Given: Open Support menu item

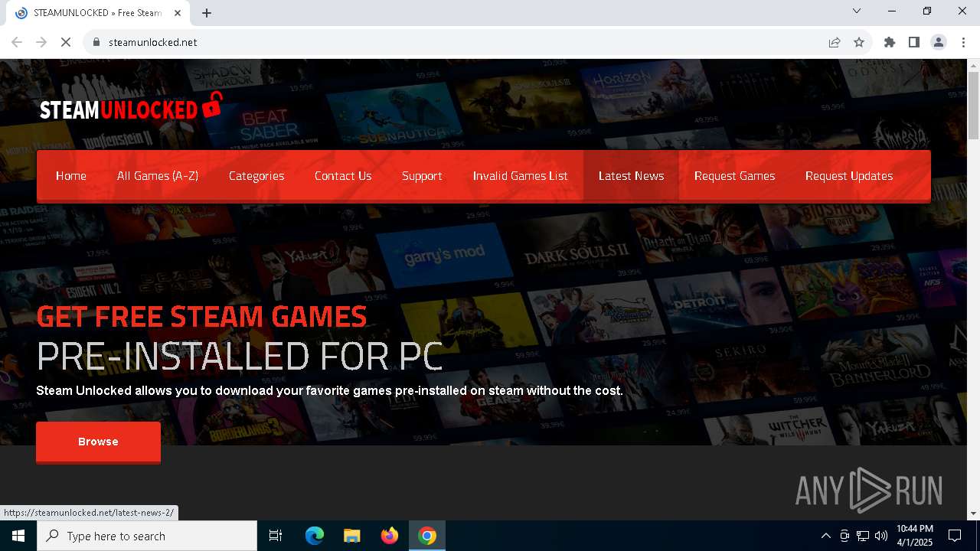Looking at the screenshot, I should click(422, 176).
